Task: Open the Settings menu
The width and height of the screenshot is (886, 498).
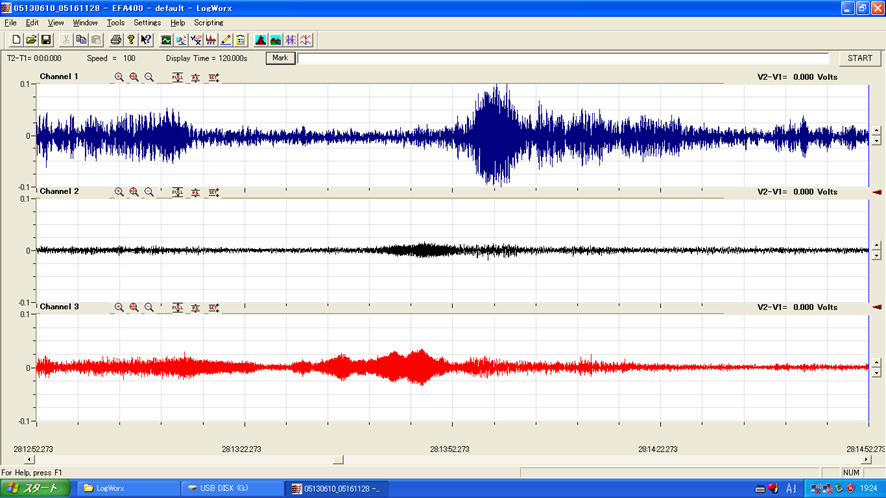Action: (147, 22)
